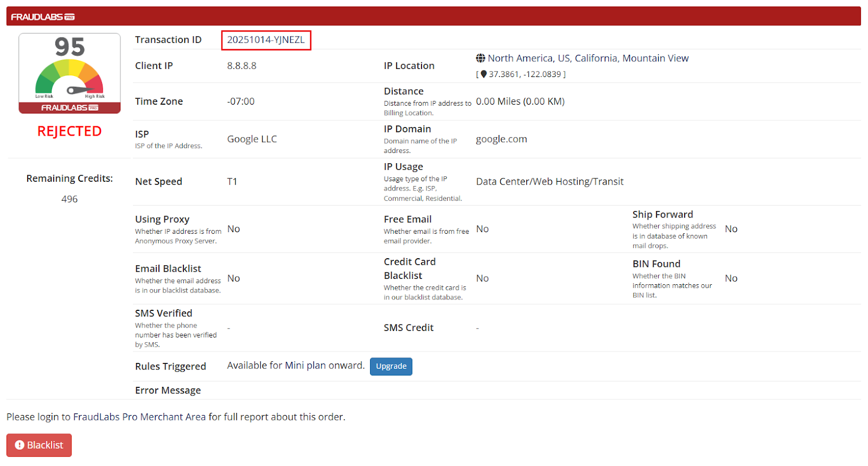Click the FraudLabs Pro logo under gauge
The height and width of the screenshot is (466, 868).
(69, 108)
